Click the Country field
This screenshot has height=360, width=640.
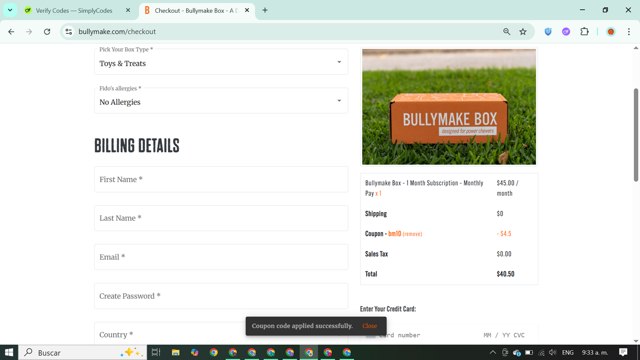click(x=221, y=334)
